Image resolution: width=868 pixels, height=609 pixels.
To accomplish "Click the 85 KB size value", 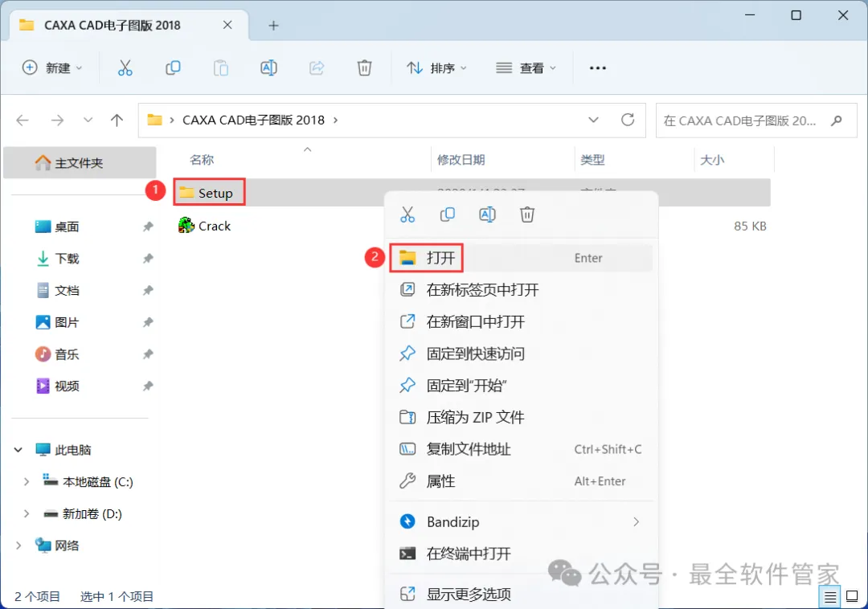I will 750,226.
